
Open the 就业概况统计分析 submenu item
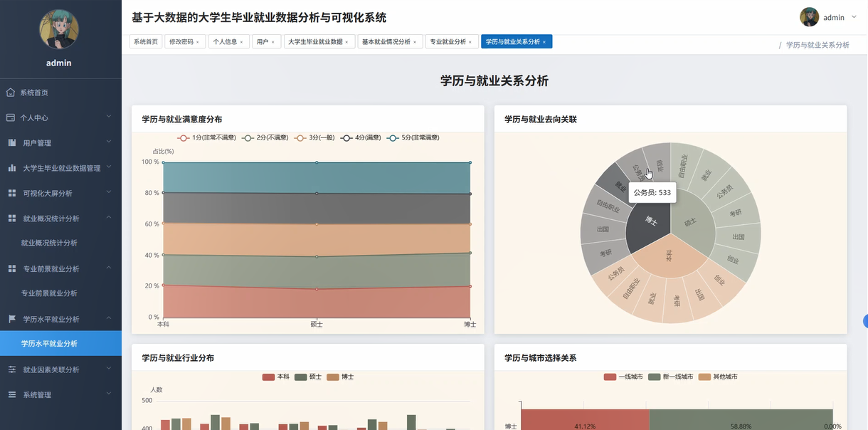pyautogui.click(x=60, y=243)
